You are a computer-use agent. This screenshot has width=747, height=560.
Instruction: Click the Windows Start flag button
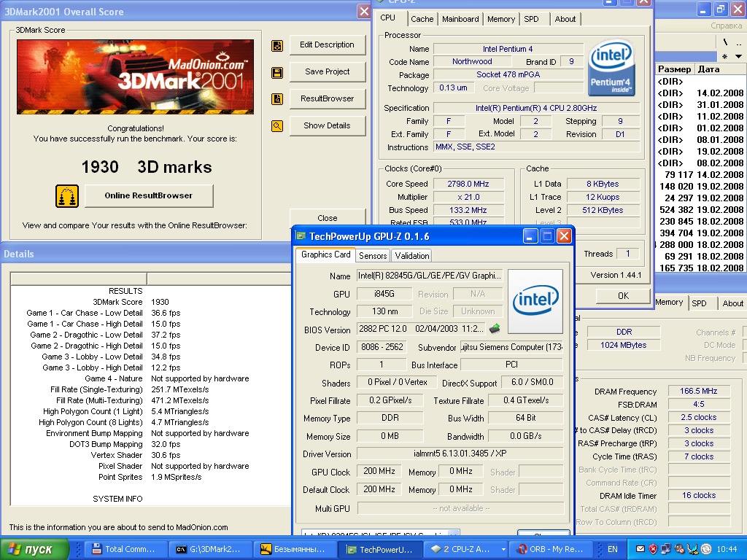pos(34,549)
